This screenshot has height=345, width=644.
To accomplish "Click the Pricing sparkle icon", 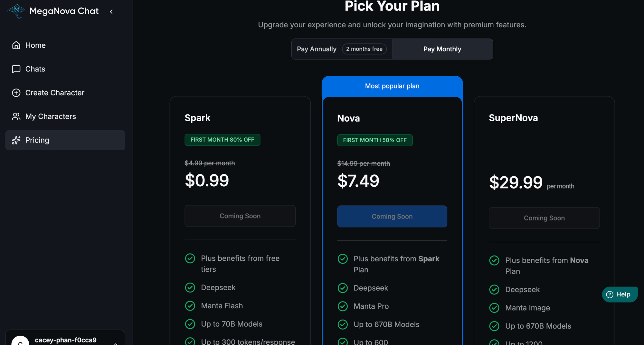I will coord(16,140).
